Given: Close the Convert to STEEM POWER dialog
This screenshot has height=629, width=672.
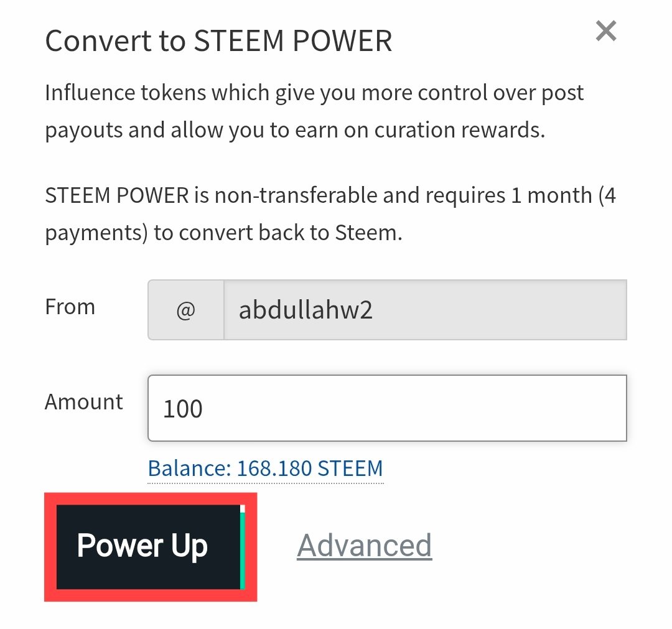Looking at the screenshot, I should [606, 31].
